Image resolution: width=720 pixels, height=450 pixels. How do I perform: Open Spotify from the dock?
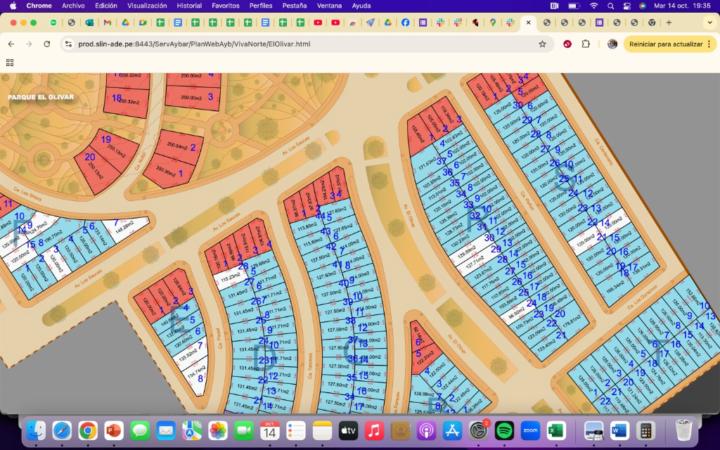pos(504,430)
